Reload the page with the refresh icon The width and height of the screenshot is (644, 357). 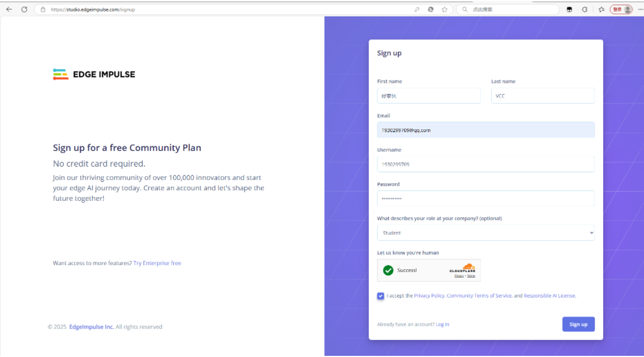tap(24, 9)
